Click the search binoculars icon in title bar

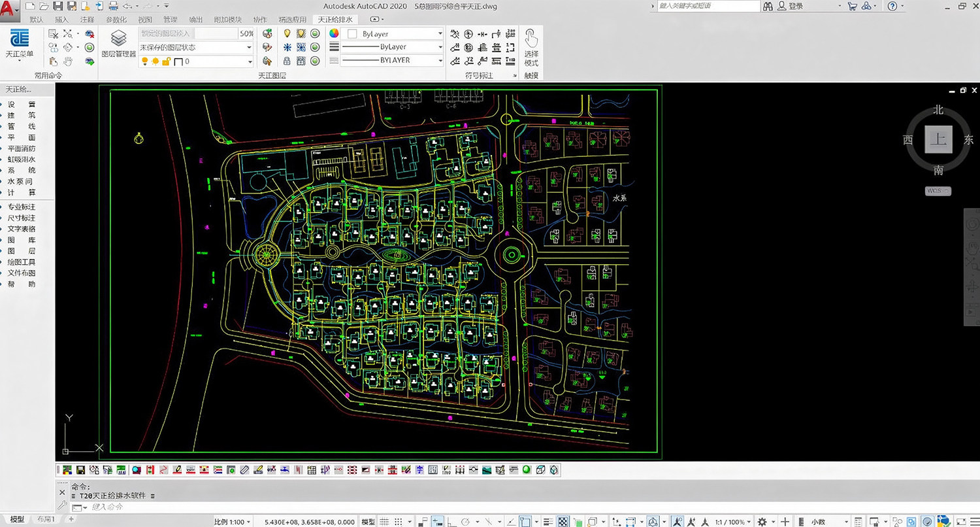tap(768, 6)
